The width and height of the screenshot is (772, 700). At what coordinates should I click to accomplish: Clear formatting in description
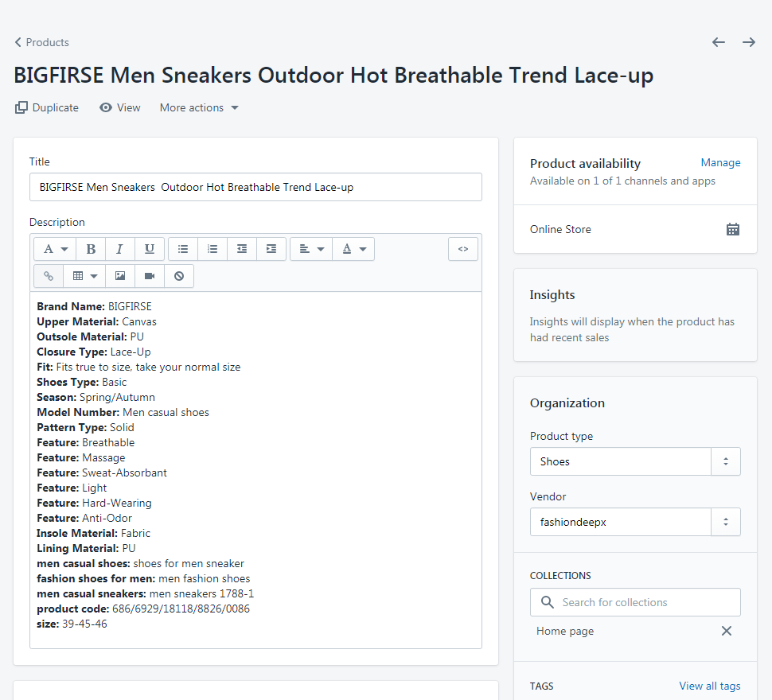point(179,276)
